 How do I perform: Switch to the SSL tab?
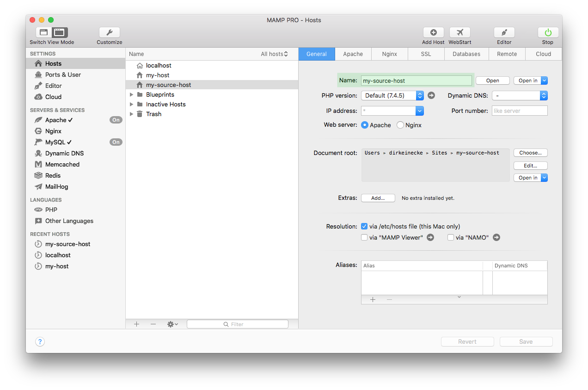click(x=426, y=54)
